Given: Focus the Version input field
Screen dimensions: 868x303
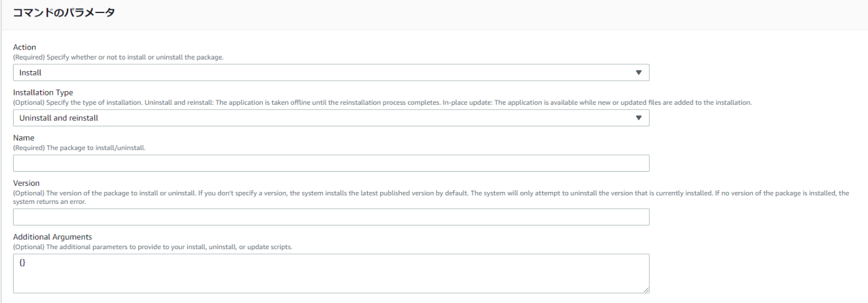Looking at the screenshot, I should coord(331,217).
